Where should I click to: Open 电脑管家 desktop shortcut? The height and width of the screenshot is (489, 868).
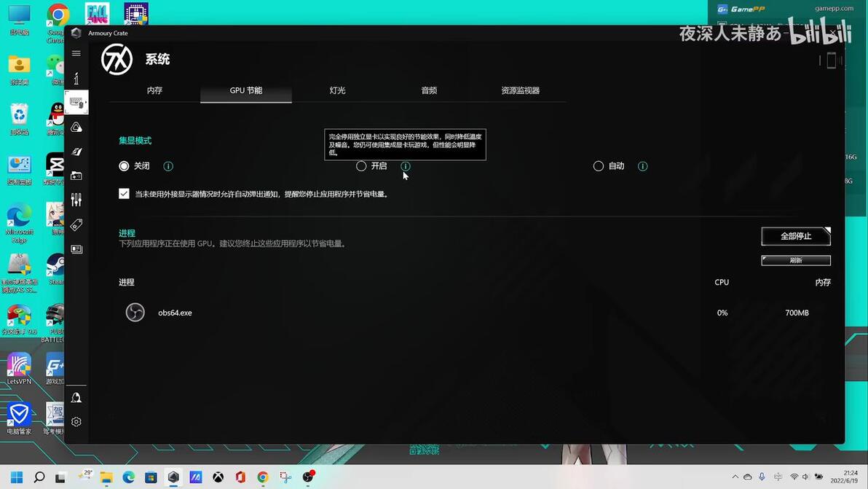coord(19,418)
